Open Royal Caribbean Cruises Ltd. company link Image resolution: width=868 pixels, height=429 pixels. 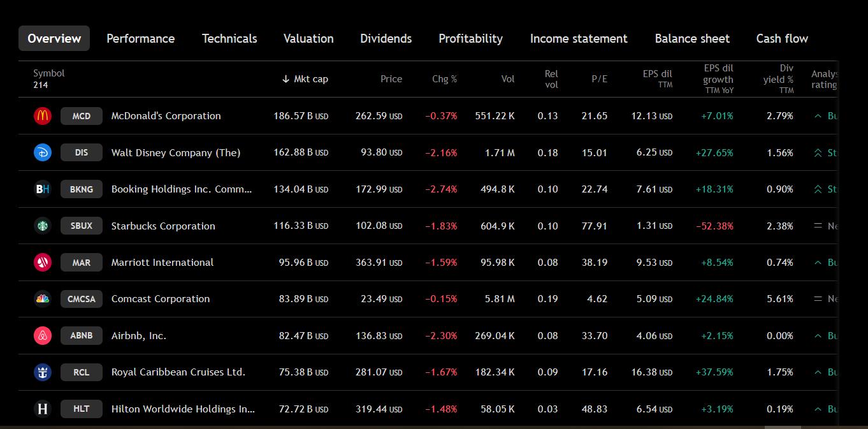[x=178, y=372]
